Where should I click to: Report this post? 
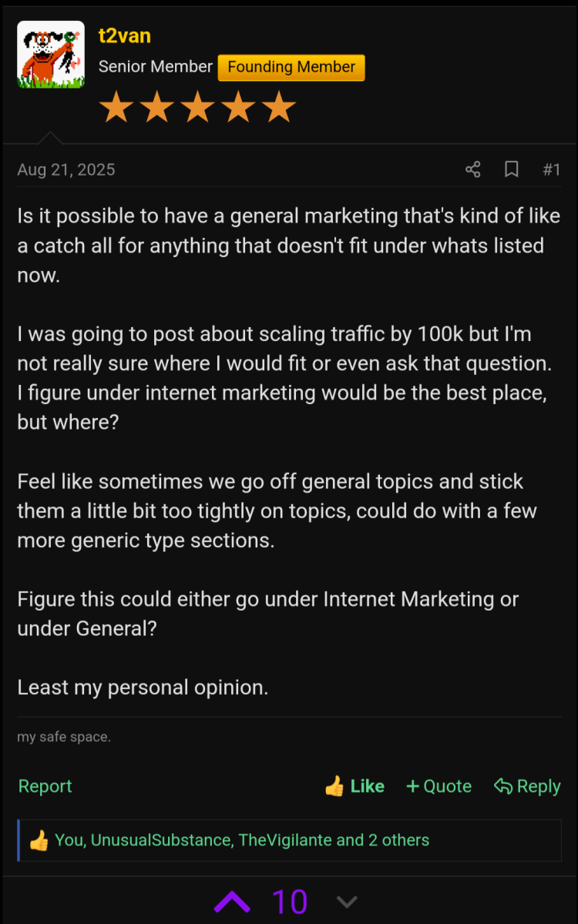[45, 786]
